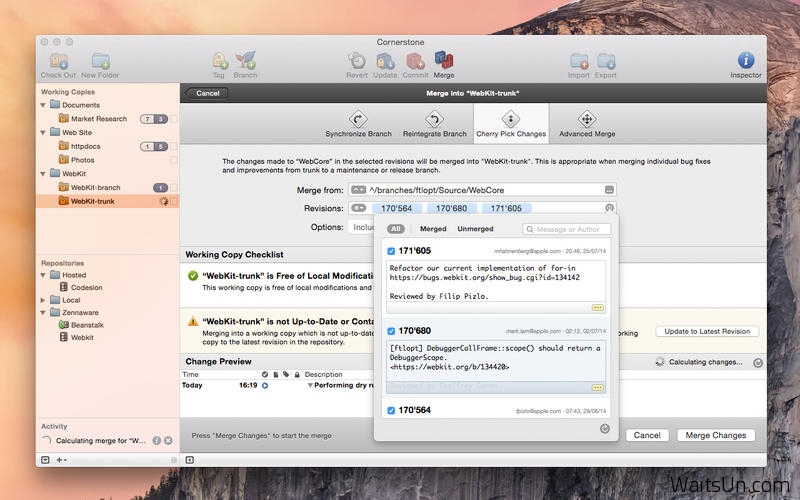Show all revisions with the All filter

[395, 229]
